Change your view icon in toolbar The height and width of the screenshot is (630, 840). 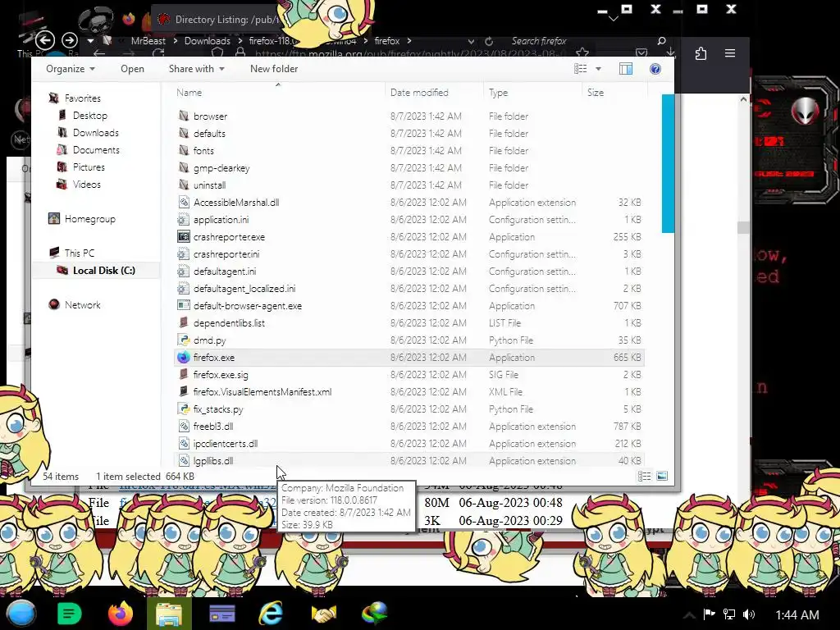(580, 69)
